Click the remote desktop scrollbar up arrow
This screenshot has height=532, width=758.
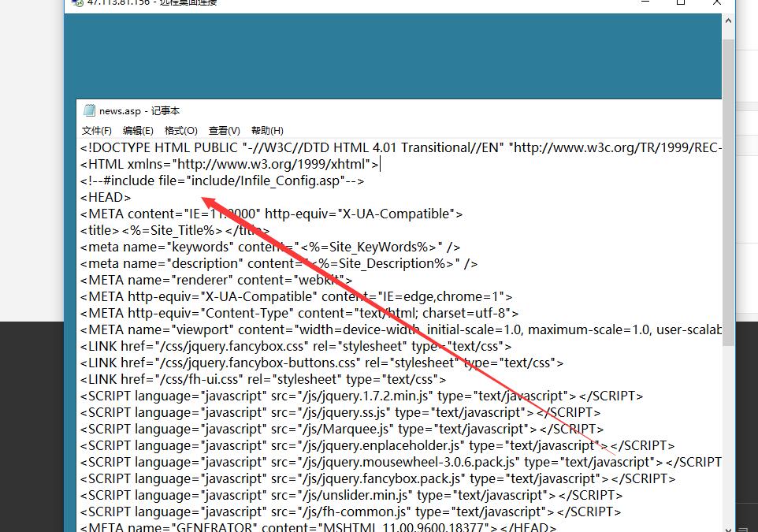(728, 20)
